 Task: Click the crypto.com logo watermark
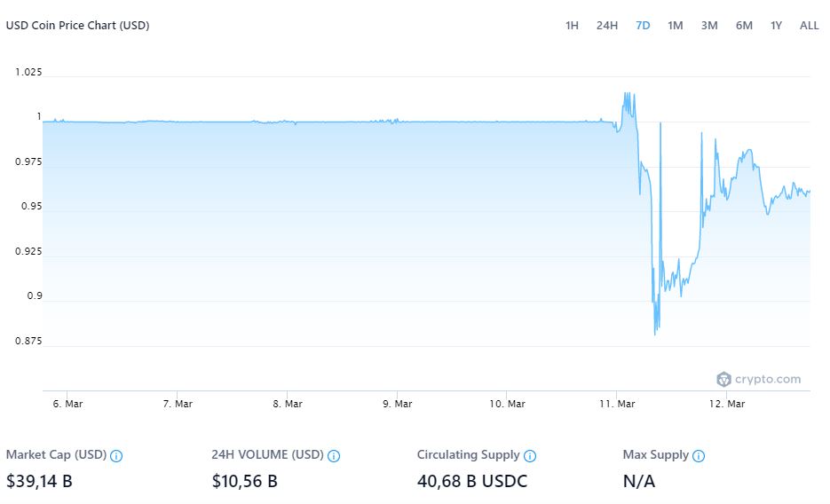point(759,380)
